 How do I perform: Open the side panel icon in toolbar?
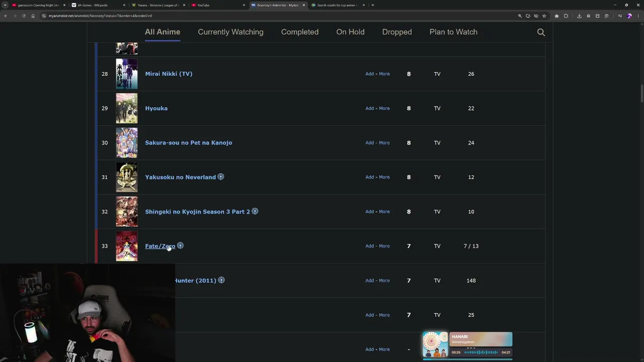point(597,16)
